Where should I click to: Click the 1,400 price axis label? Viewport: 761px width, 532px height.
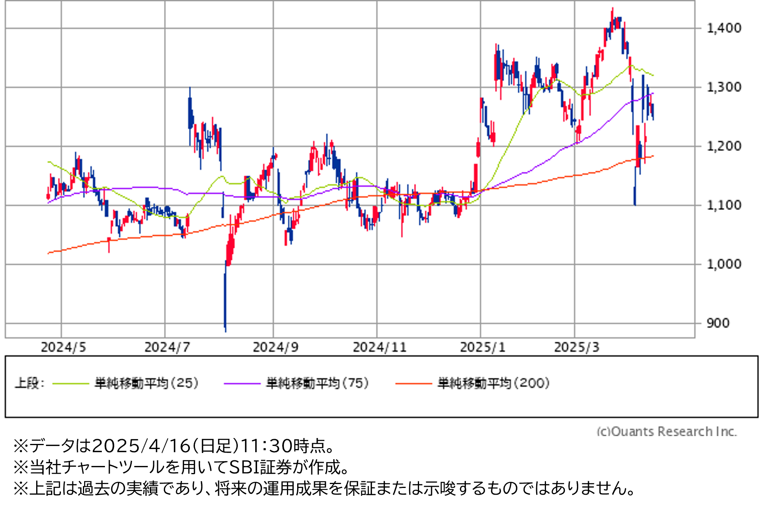pos(724,28)
